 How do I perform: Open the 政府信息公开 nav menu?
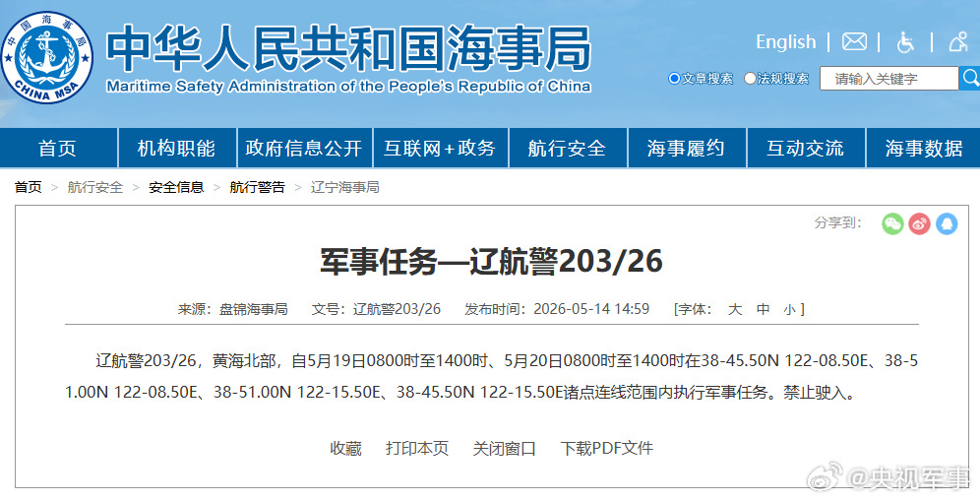click(x=304, y=149)
